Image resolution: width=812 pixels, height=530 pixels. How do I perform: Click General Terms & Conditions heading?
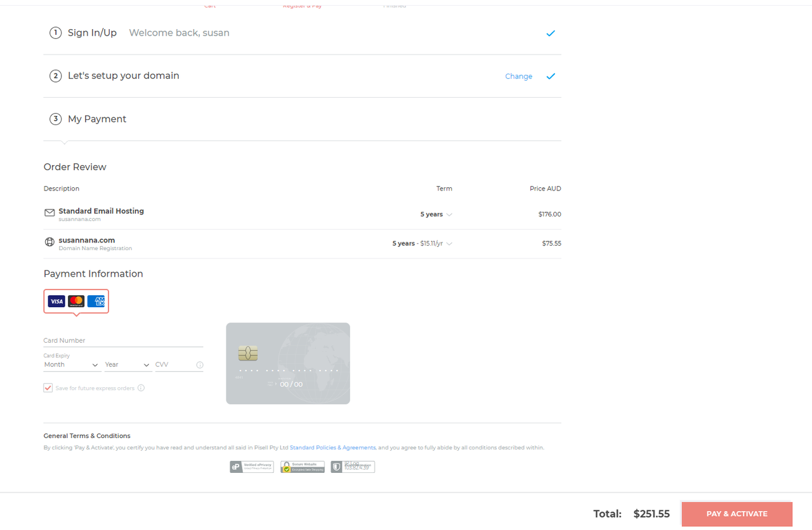(x=87, y=436)
